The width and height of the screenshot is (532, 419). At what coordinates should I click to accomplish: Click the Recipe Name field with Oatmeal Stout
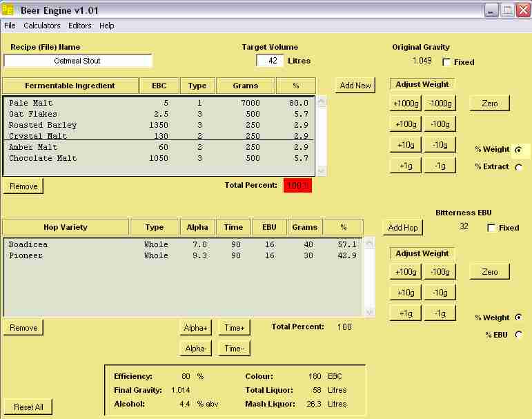coord(77,61)
